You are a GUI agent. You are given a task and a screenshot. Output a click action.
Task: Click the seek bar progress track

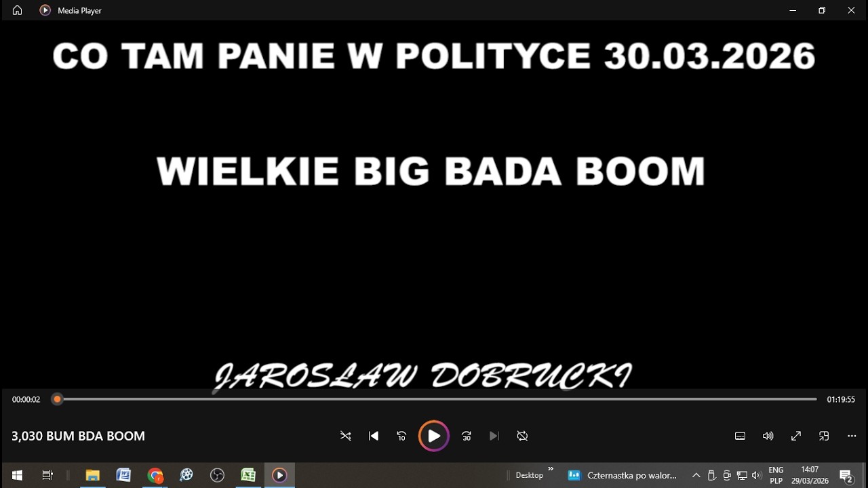(437, 399)
